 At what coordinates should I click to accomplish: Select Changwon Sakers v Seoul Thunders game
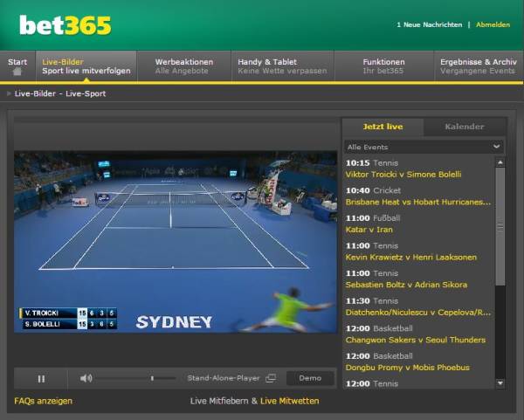(416, 340)
